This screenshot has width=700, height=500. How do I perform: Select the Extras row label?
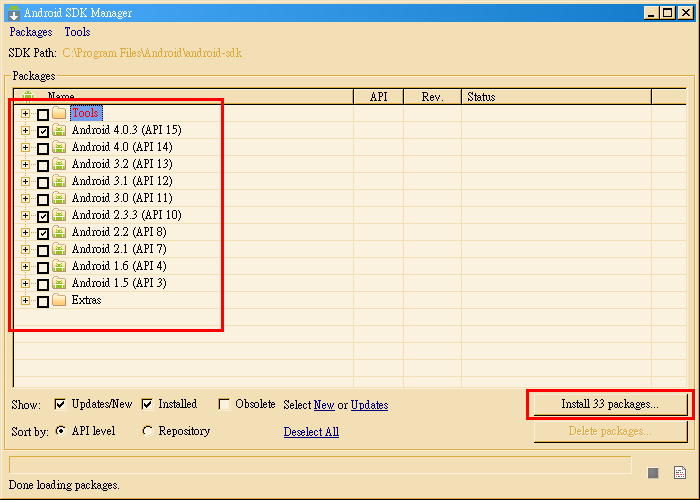pyautogui.click(x=86, y=300)
